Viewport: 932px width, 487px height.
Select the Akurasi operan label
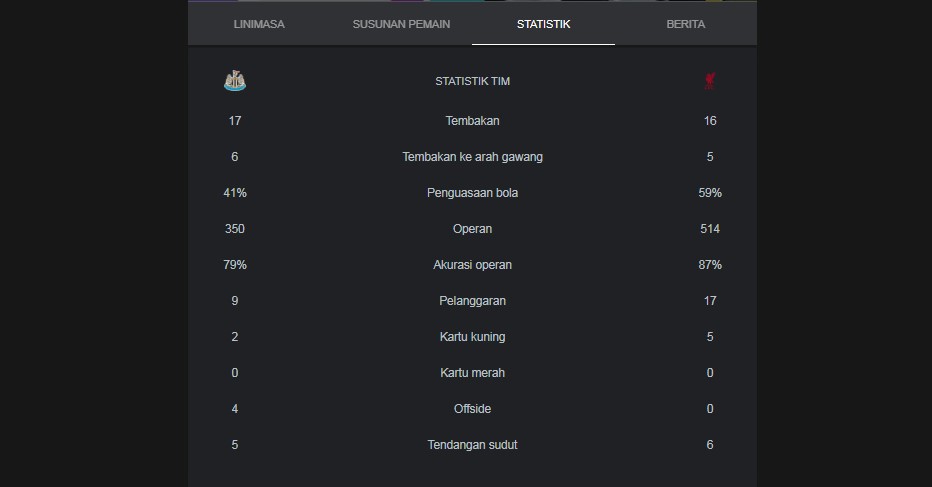473,265
